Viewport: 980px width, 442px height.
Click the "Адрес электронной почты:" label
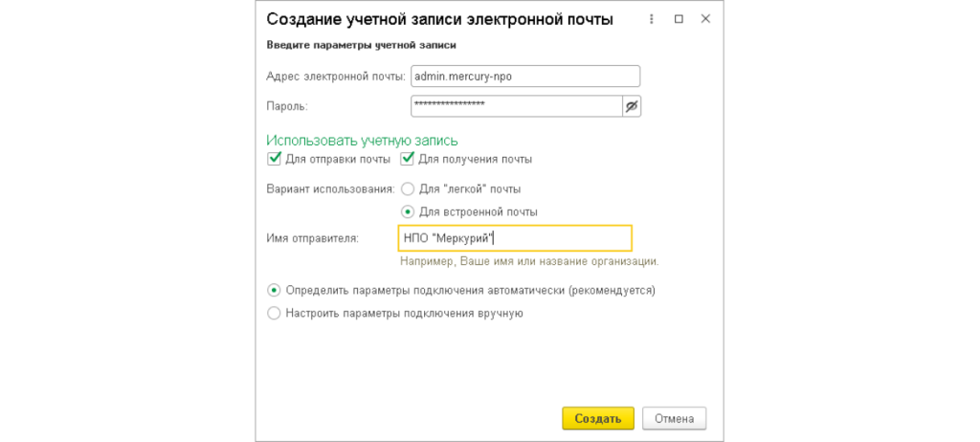coord(335,77)
